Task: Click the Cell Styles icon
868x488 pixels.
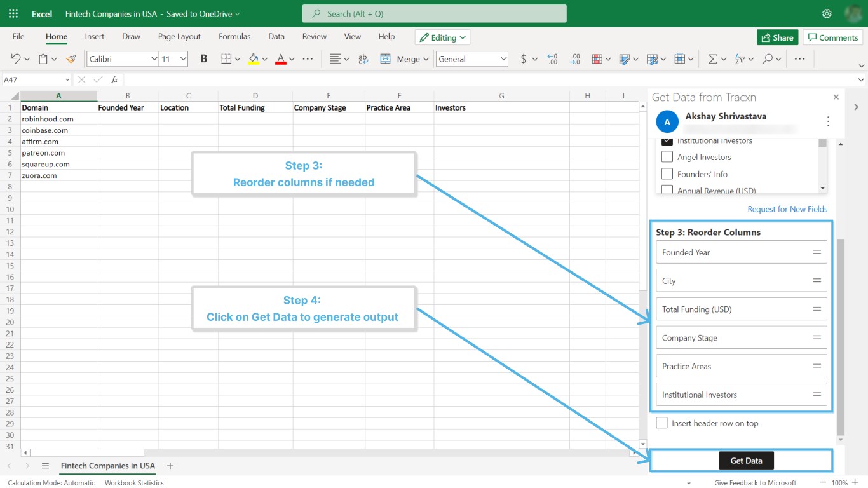Action: 625,59
